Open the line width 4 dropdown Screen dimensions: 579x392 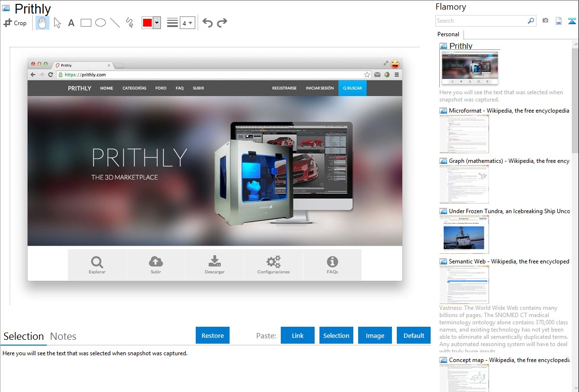coord(188,23)
